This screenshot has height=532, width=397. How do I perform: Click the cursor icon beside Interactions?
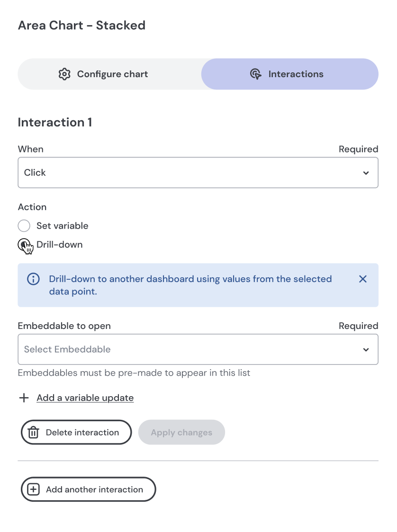(255, 74)
